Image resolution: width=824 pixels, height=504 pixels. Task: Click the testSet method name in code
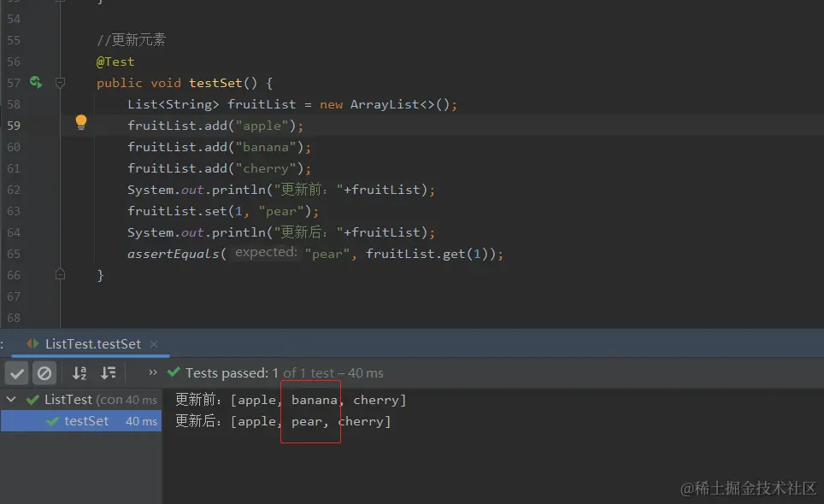(x=215, y=83)
